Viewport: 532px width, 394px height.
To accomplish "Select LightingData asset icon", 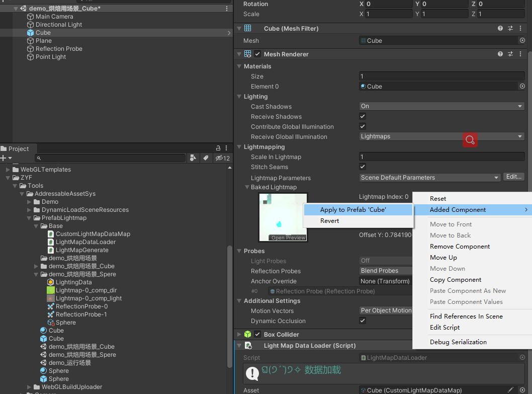I will click(x=51, y=282).
